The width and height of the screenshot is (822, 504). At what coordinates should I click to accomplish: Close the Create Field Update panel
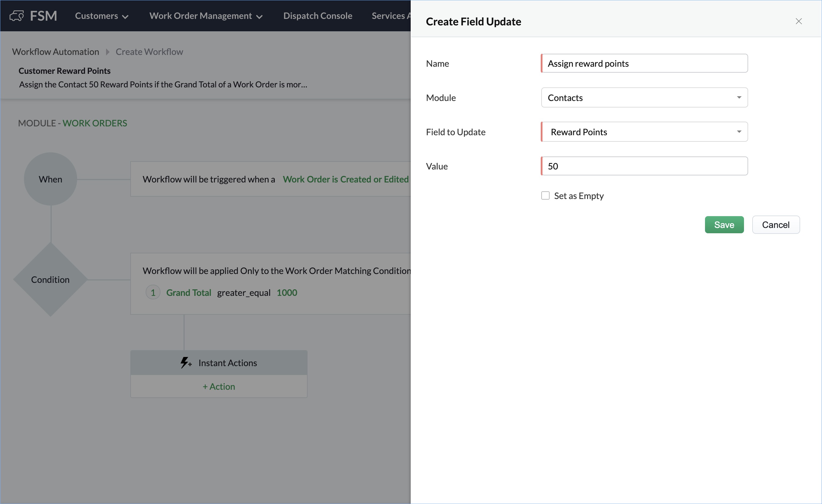tap(798, 21)
